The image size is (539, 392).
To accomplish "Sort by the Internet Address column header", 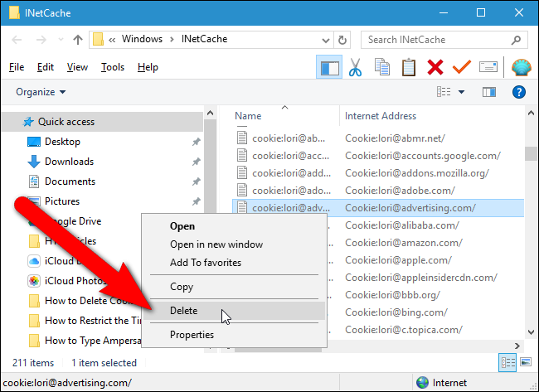I will tap(381, 116).
